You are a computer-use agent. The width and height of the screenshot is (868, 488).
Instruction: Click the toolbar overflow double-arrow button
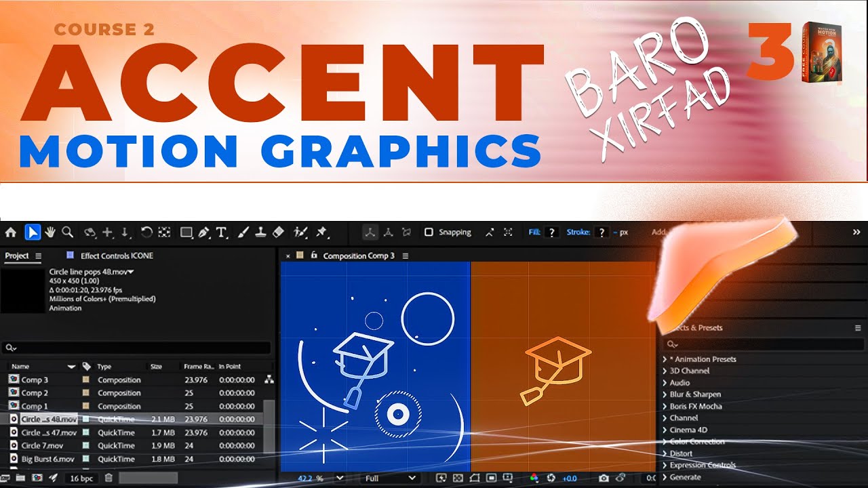coord(856,232)
